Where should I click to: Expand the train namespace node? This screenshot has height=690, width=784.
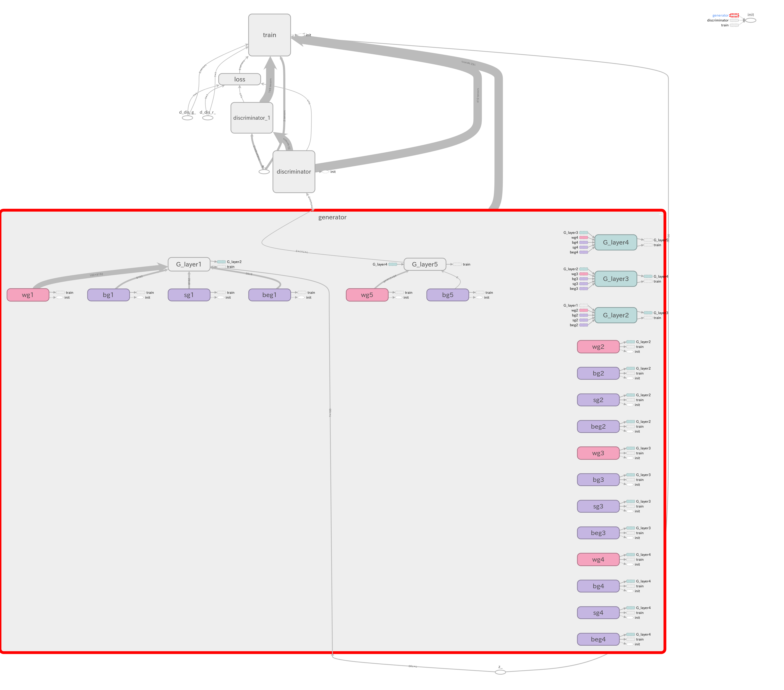click(x=269, y=35)
